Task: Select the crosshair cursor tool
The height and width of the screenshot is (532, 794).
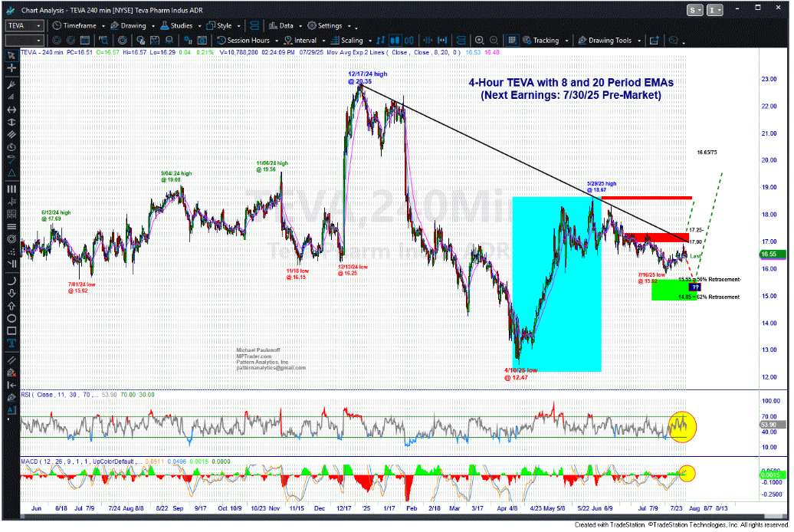Action: pos(11,67)
